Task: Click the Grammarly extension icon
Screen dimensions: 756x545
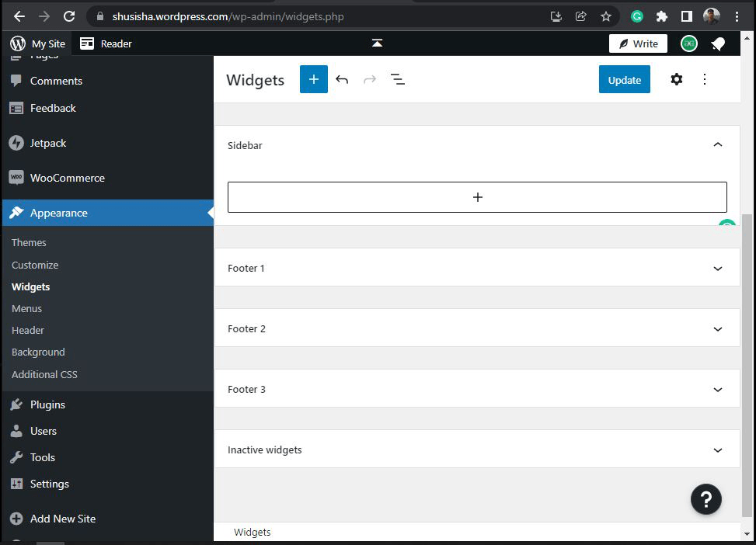Action: [636, 16]
